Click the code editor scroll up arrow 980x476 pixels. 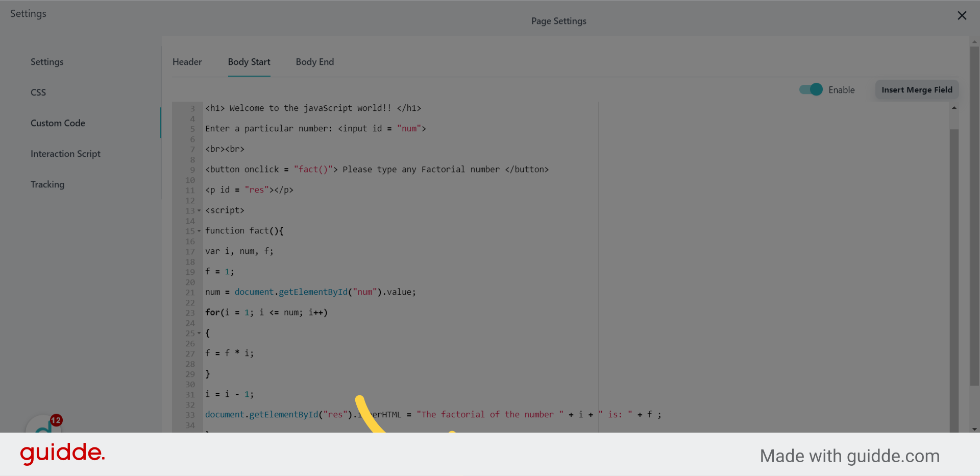point(954,108)
